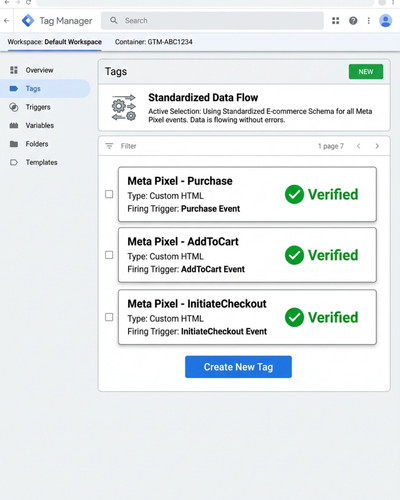The height and width of the screenshot is (500, 400).
Task: Click the InitiateCheckout Event firing trigger
Action: coord(224,331)
